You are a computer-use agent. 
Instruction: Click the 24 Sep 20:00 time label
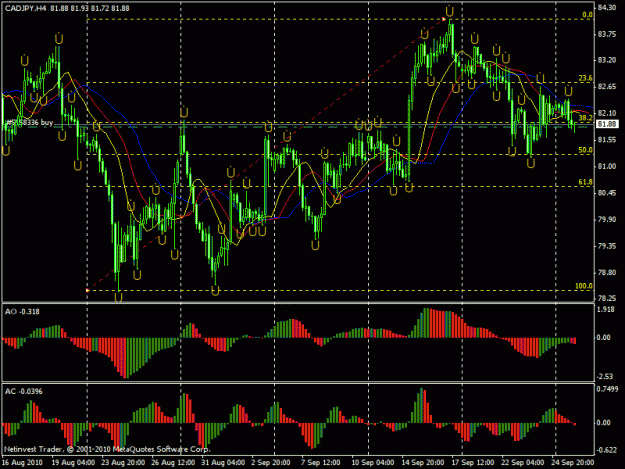[x=572, y=463]
